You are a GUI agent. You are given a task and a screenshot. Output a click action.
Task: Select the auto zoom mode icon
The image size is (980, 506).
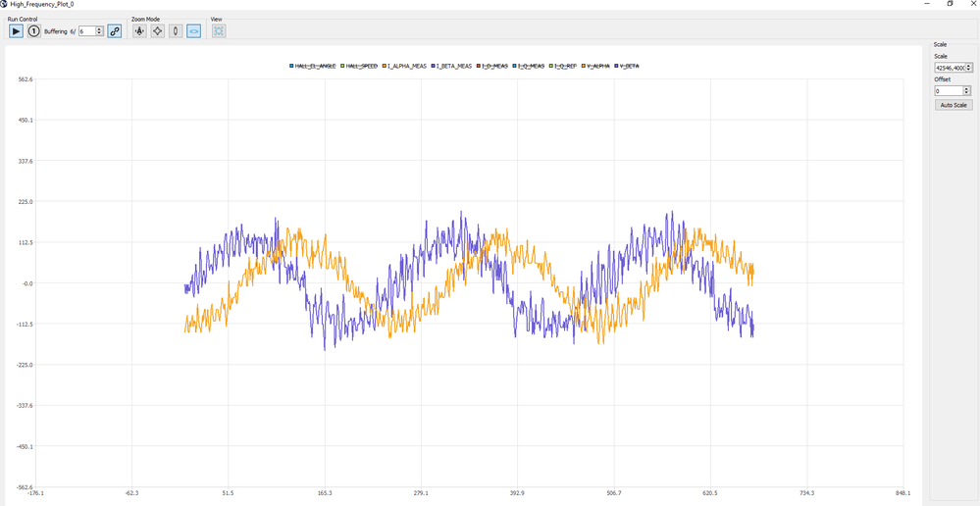(139, 30)
